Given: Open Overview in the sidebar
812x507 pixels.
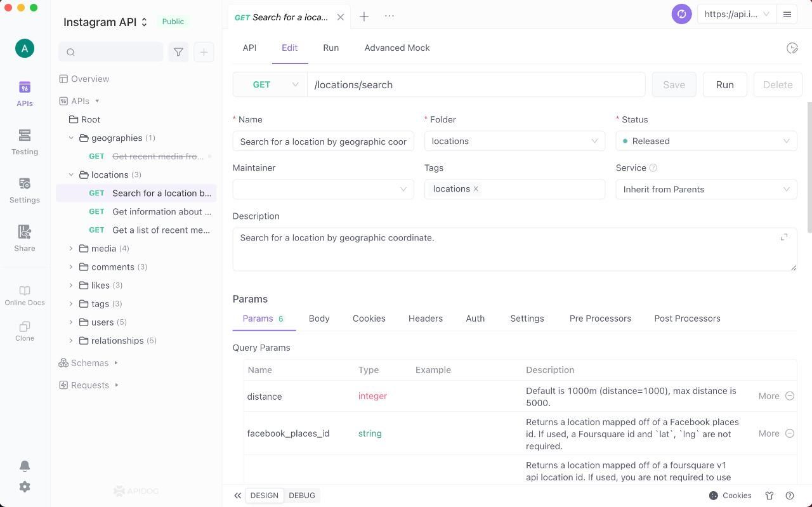Looking at the screenshot, I should (x=84, y=79).
